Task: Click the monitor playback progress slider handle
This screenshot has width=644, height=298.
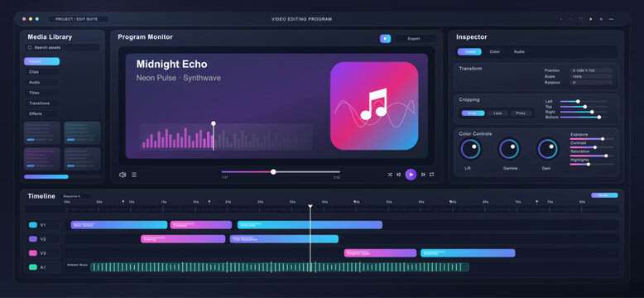Action: 273,172
